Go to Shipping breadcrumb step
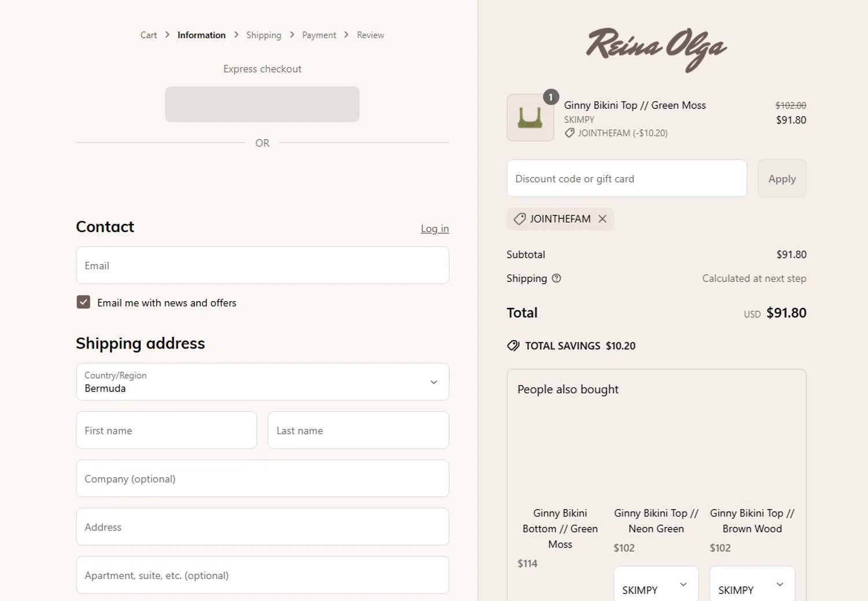Image resolution: width=868 pixels, height=601 pixels. (263, 35)
